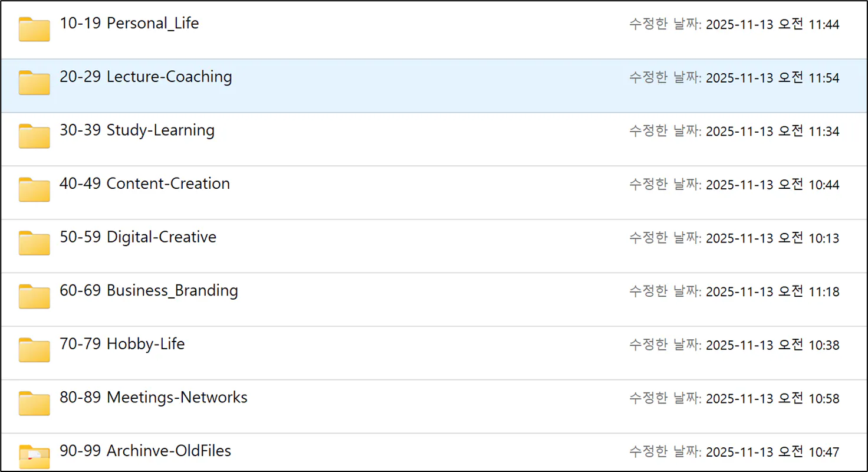The image size is (868, 472).
Task: Select the 30-39 Study-Learning folder name
Action: 137,130
